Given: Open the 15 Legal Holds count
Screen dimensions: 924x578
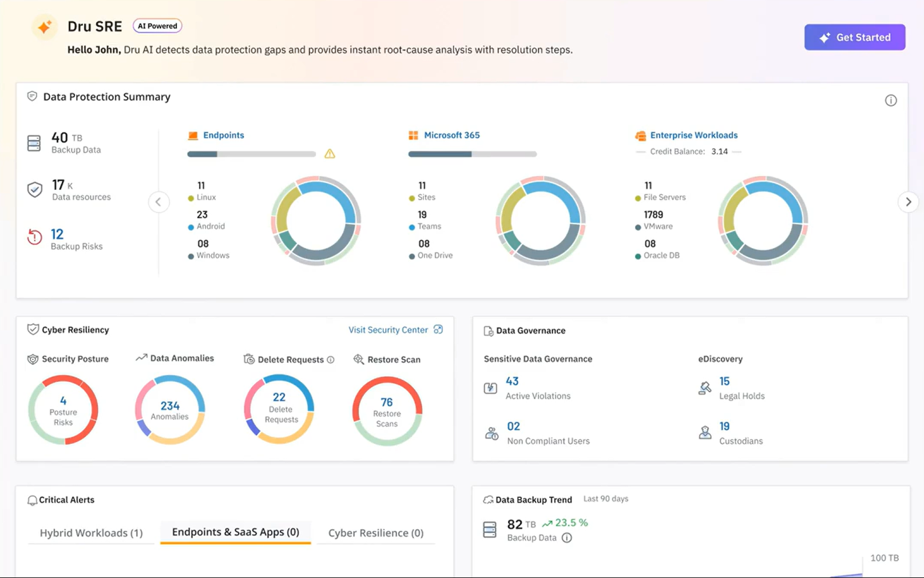Looking at the screenshot, I should click(724, 381).
